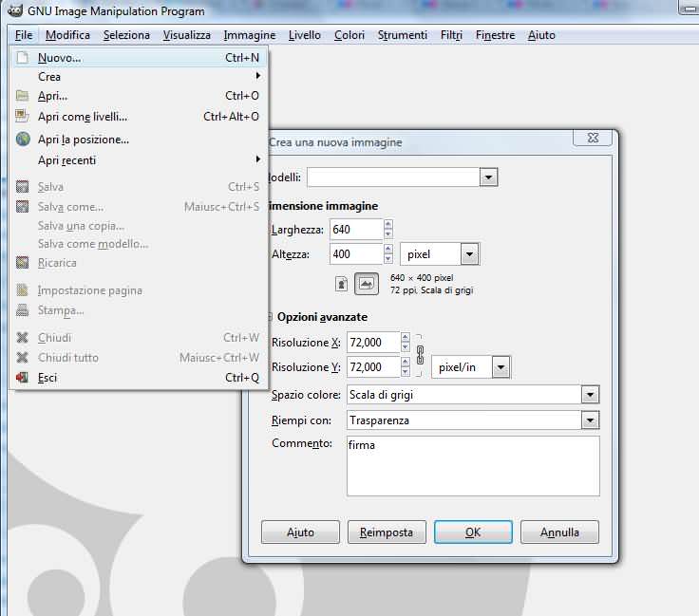Close the open File menu
This screenshot has height=616, width=699.
point(24,35)
